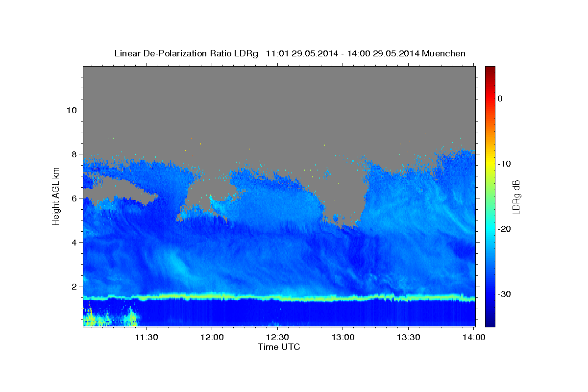Image resolution: width=588 pixels, height=392 pixels.
Task: Click the colorbar value -20
Action: pyautogui.click(x=504, y=229)
